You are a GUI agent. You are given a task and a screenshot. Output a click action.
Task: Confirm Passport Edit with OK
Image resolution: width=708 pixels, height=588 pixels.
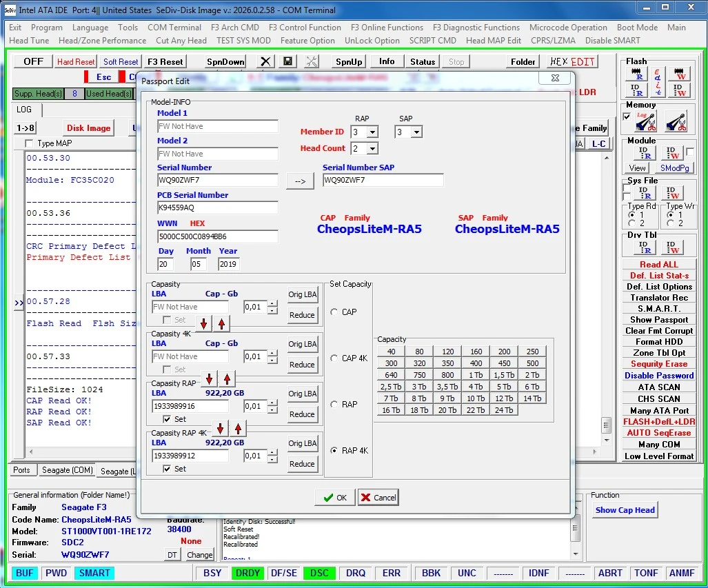click(335, 498)
